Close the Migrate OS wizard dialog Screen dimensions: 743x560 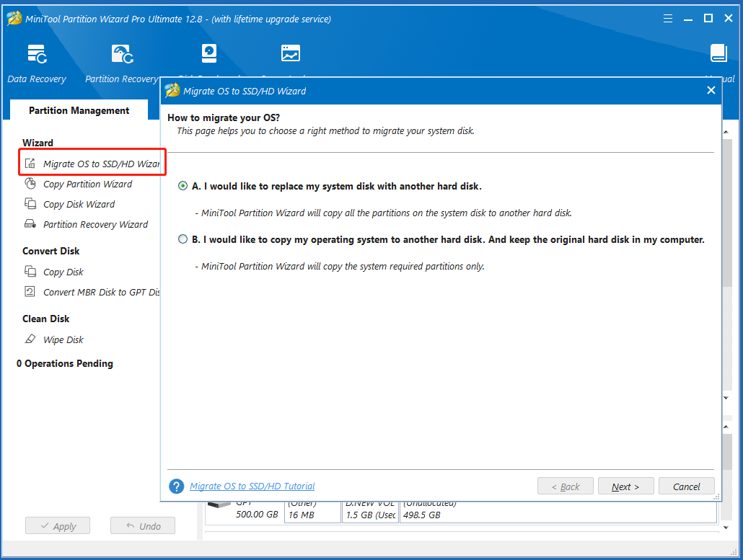pos(711,91)
